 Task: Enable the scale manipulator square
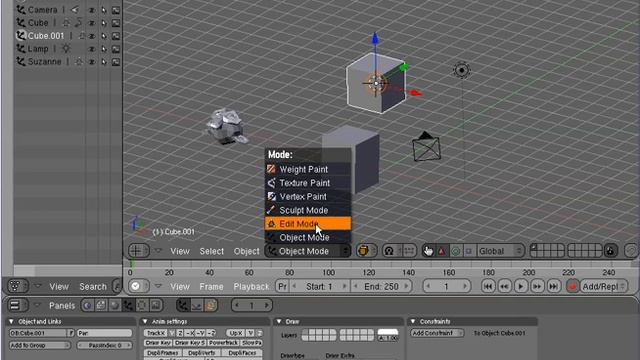point(469,251)
